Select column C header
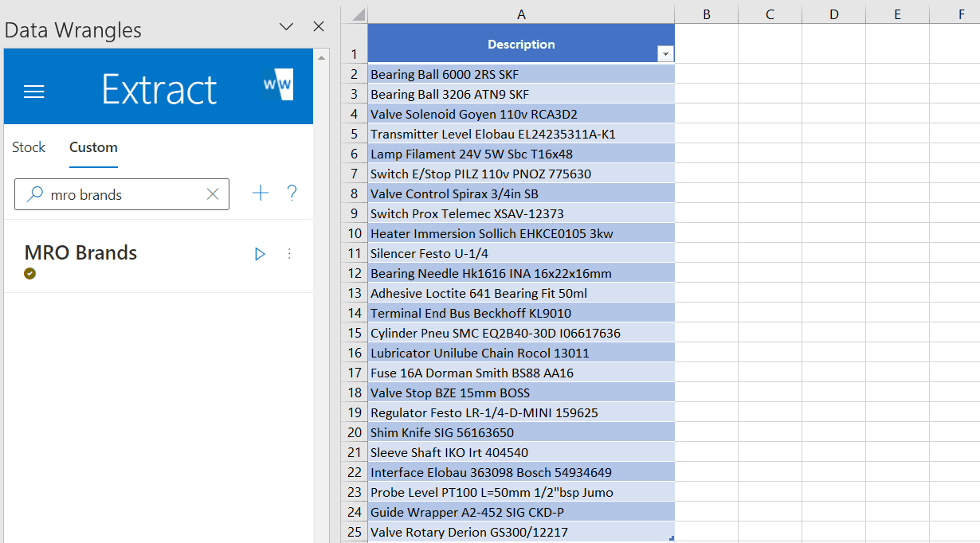 [770, 14]
